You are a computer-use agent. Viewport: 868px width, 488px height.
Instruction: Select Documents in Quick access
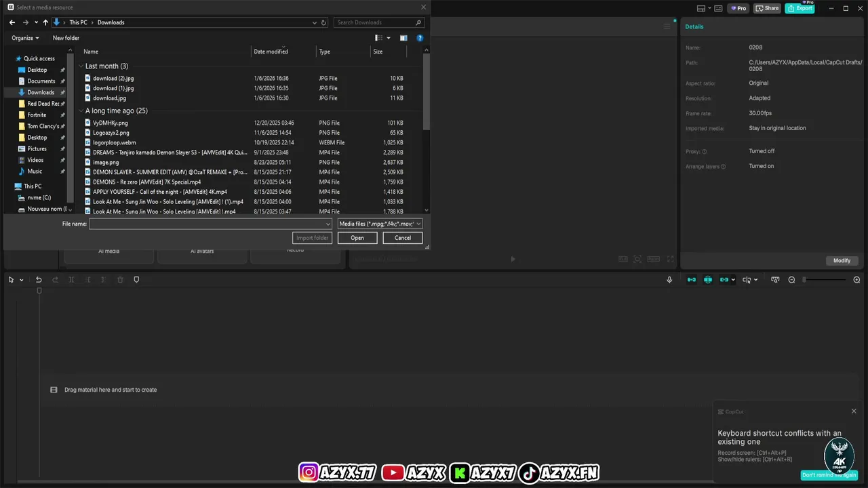(41, 81)
